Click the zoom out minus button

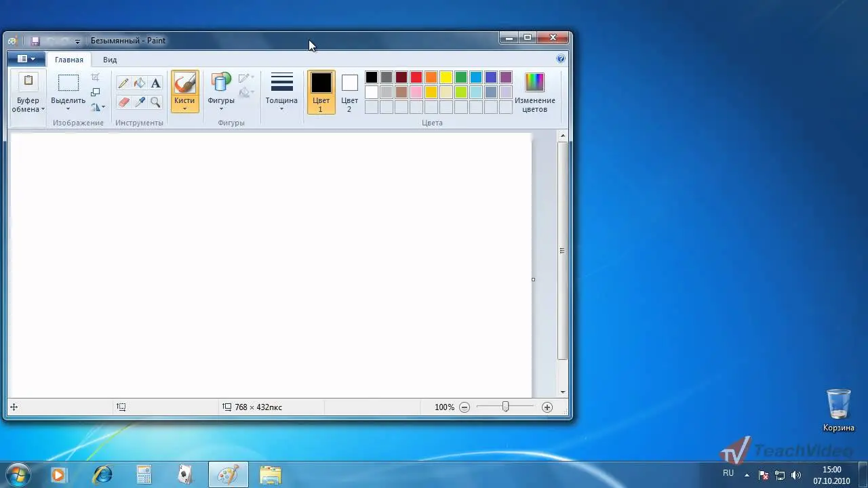tap(465, 407)
